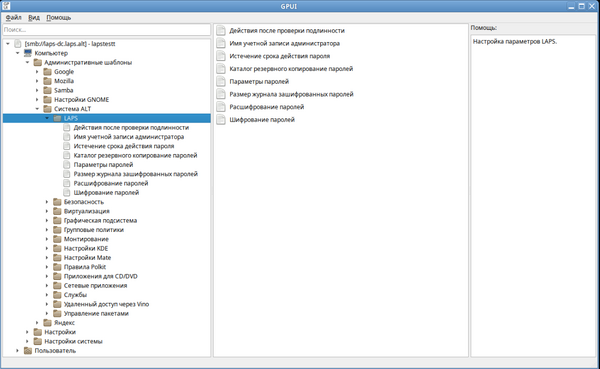Click document icon of Каталог резервного копирование in tree

coord(67,155)
